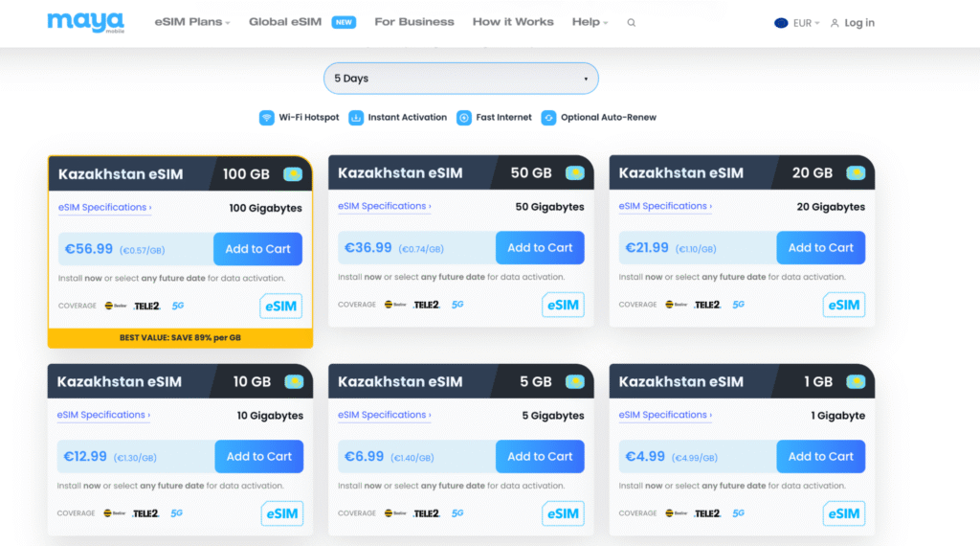Add the 5 GB plan to cart

[540, 457]
